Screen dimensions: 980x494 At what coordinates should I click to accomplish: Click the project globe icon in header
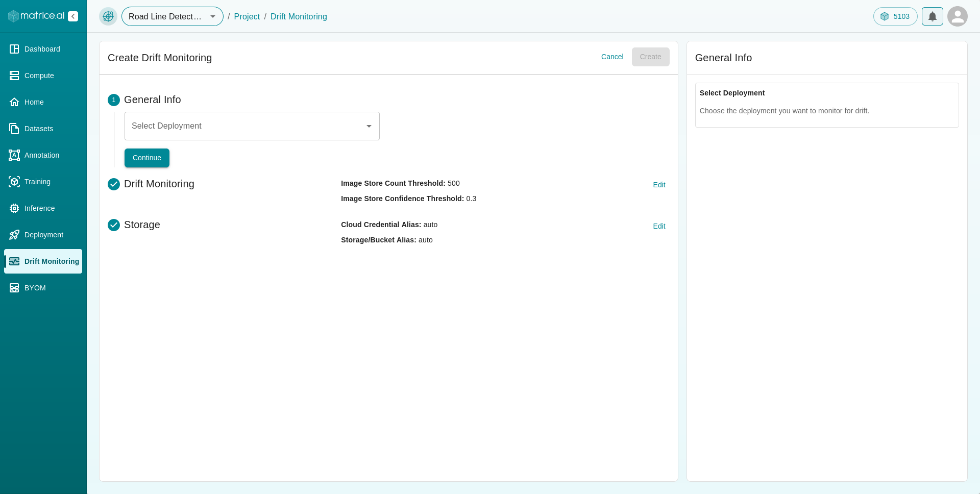tap(108, 16)
